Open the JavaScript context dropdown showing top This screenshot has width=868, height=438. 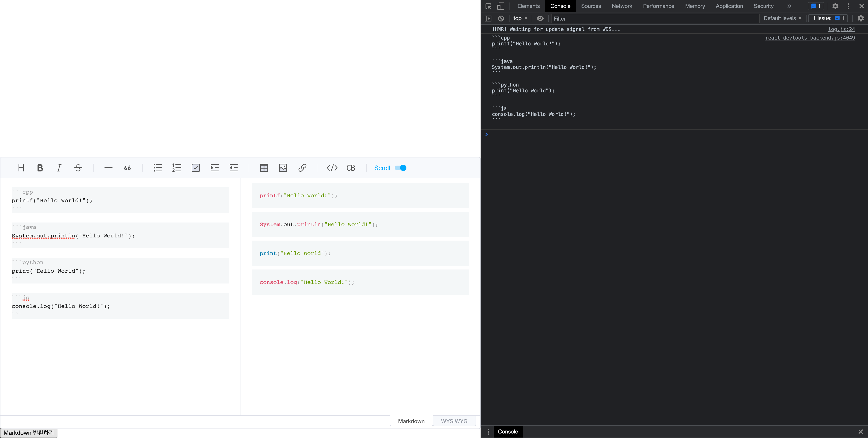pos(520,19)
